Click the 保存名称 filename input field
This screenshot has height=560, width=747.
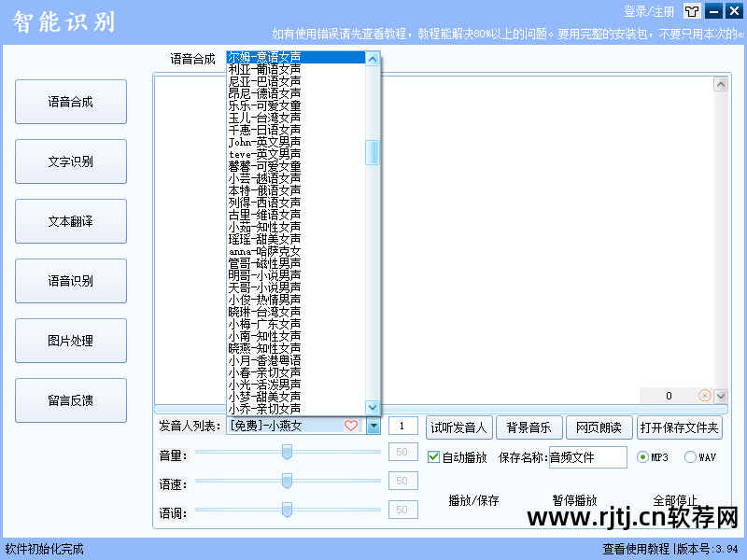coord(588,457)
